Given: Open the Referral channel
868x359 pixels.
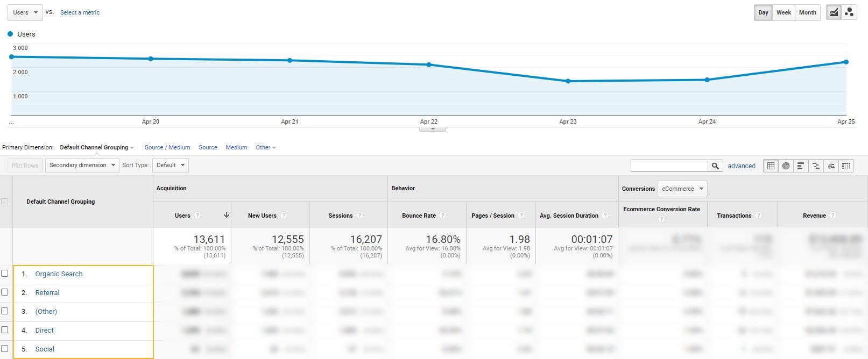Looking at the screenshot, I should (47, 293).
